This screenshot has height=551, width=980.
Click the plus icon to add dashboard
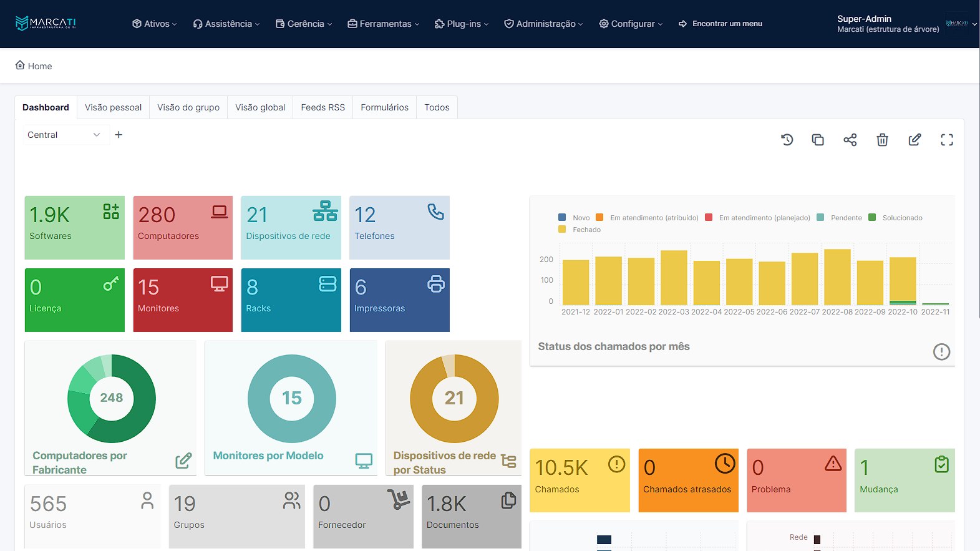(119, 135)
